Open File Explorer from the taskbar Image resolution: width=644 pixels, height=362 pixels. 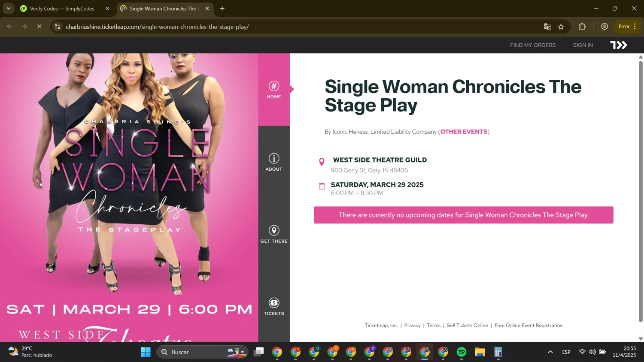[x=480, y=352]
